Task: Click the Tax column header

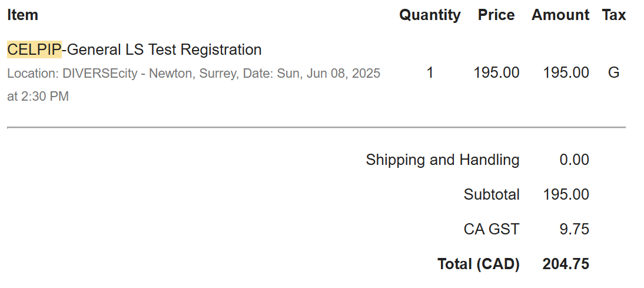Action: (x=614, y=15)
